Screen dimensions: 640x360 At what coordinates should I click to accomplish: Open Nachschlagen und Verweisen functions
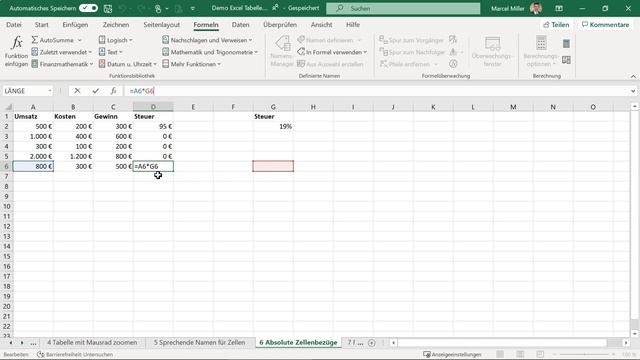(x=207, y=40)
